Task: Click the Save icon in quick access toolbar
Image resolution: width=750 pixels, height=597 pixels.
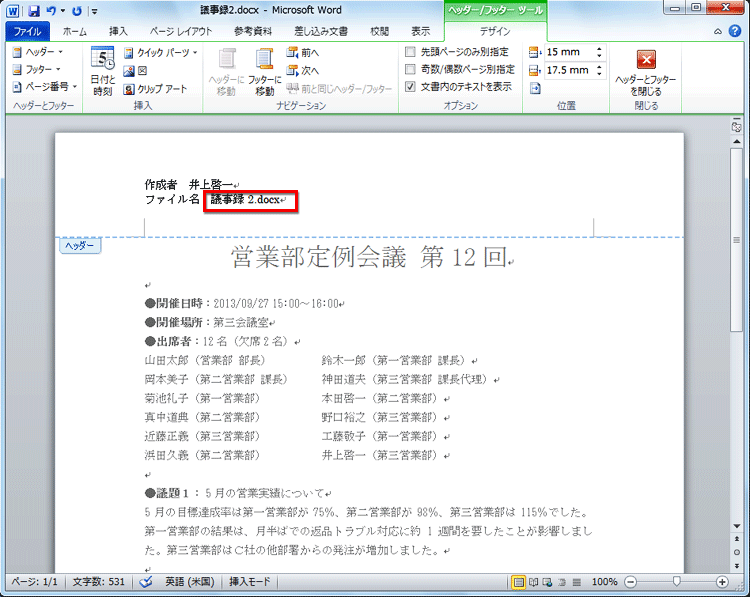Action: 33,11
